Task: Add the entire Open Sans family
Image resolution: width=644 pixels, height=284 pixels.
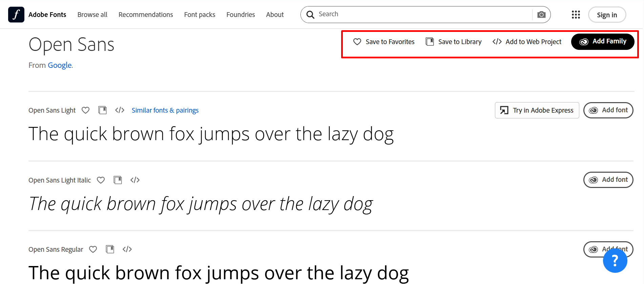Action: coord(603,41)
